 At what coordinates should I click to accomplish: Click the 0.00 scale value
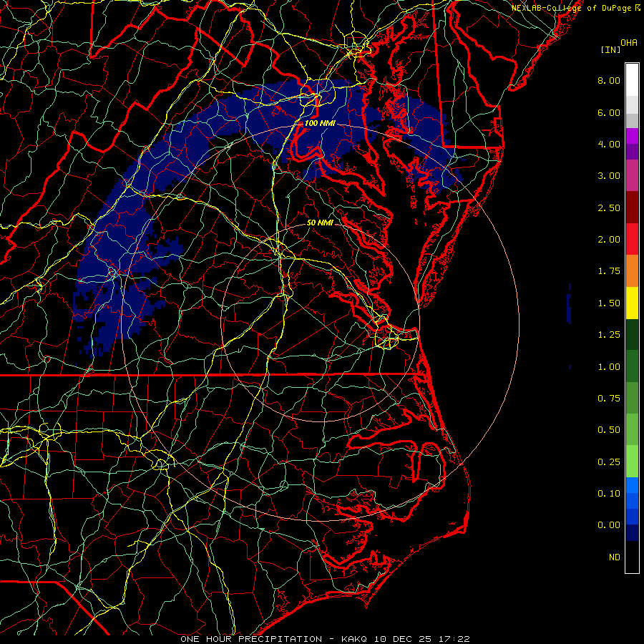tap(609, 525)
